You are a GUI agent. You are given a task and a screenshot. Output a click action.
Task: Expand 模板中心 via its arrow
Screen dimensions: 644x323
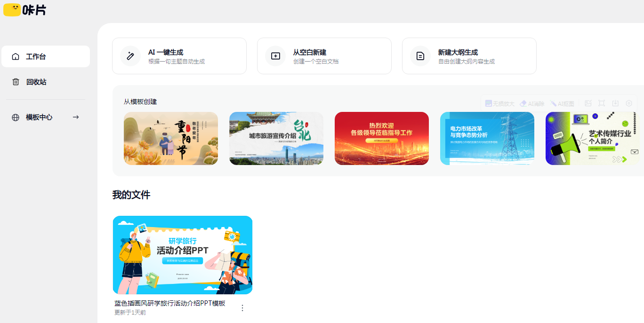coord(76,117)
